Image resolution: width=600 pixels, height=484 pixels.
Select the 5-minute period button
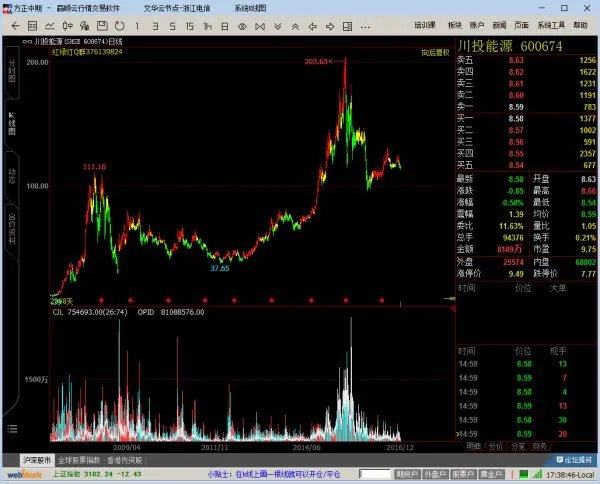[x=173, y=26]
